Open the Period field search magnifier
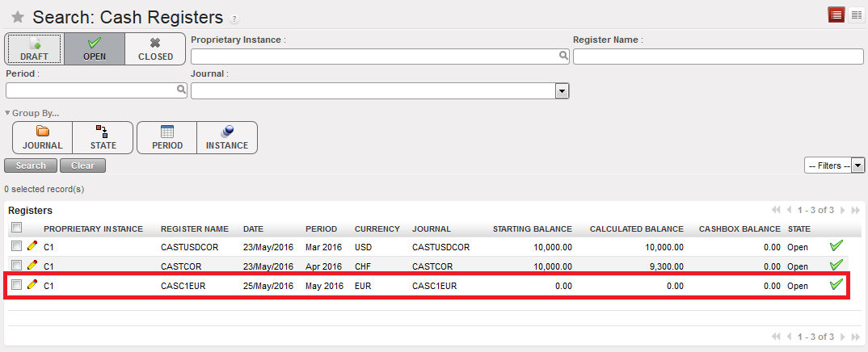The image size is (868, 352). point(181,90)
